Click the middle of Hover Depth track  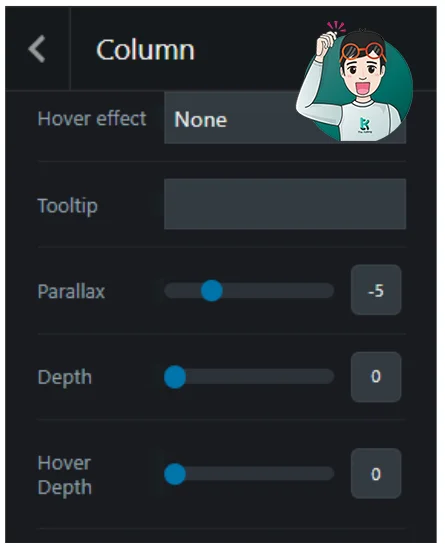tap(249, 474)
